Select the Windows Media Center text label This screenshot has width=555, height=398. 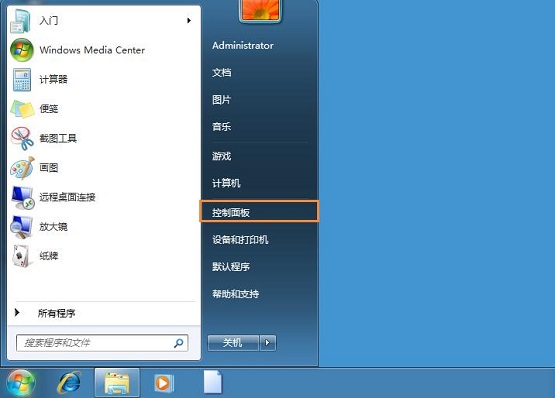92,50
